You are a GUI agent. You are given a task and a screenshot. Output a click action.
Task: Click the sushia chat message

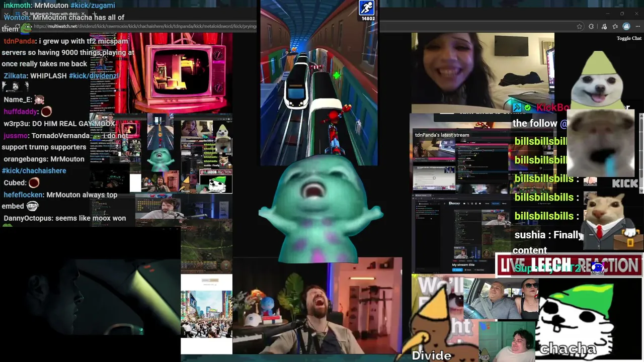[546, 242]
